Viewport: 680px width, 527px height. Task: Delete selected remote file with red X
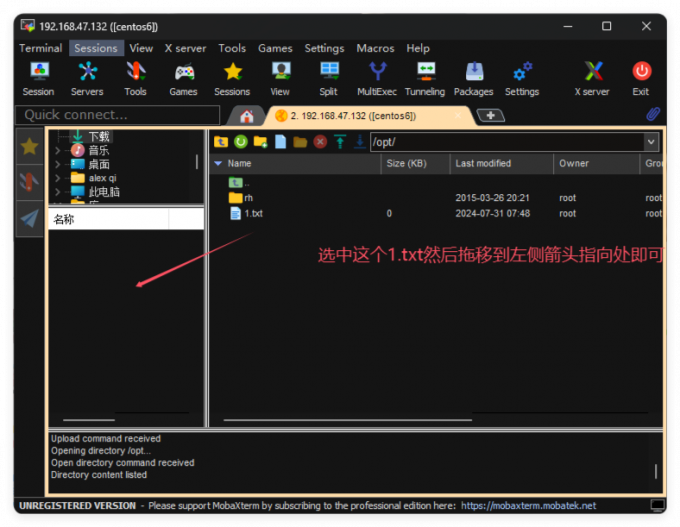[320, 142]
